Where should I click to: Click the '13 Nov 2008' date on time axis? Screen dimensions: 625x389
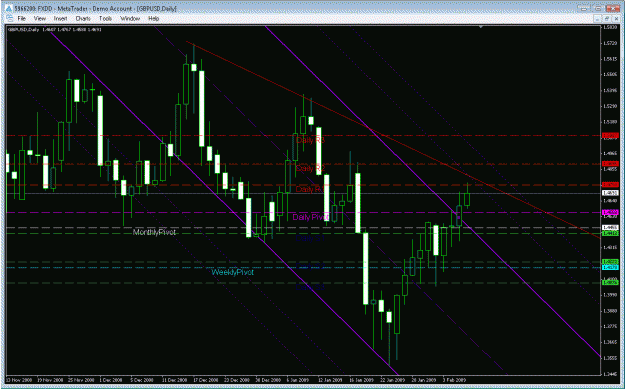(x=19, y=379)
